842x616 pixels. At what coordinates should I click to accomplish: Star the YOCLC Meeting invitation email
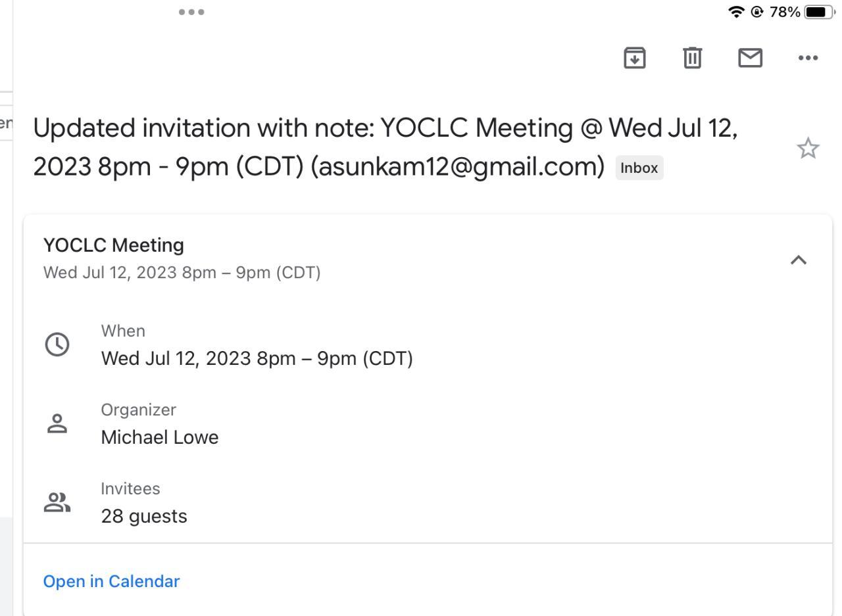(808, 149)
